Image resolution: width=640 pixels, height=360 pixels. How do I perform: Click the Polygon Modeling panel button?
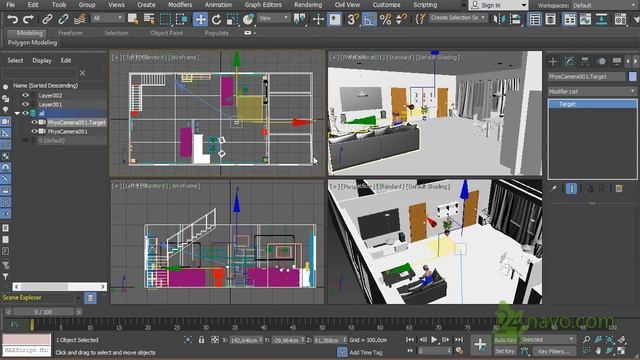coord(32,42)
